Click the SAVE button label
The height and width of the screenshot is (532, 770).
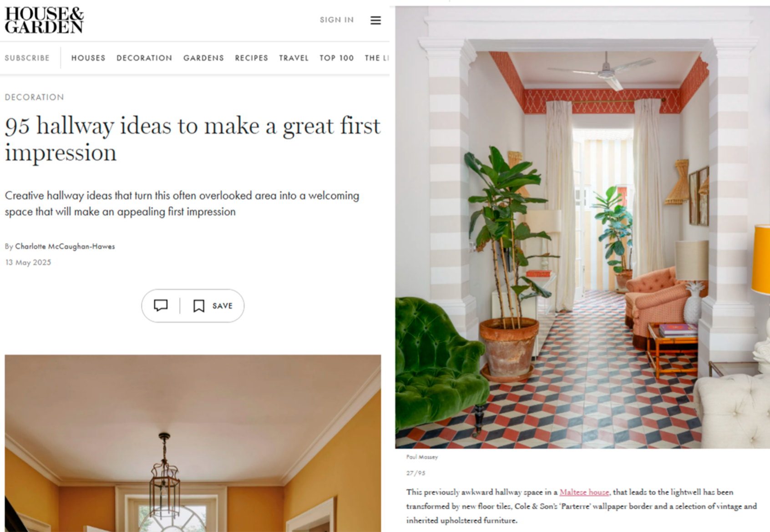tap(223, 306)
